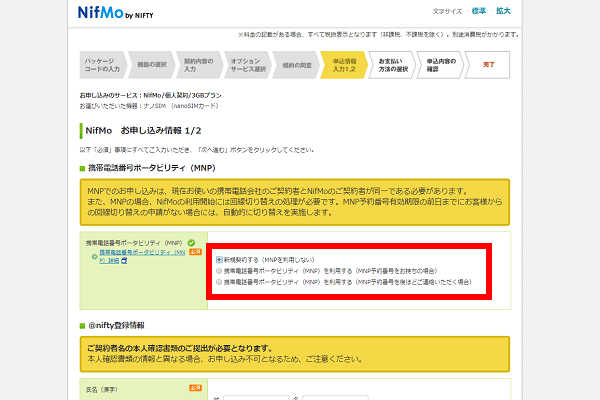Set text size to 標準

(479, 11)
